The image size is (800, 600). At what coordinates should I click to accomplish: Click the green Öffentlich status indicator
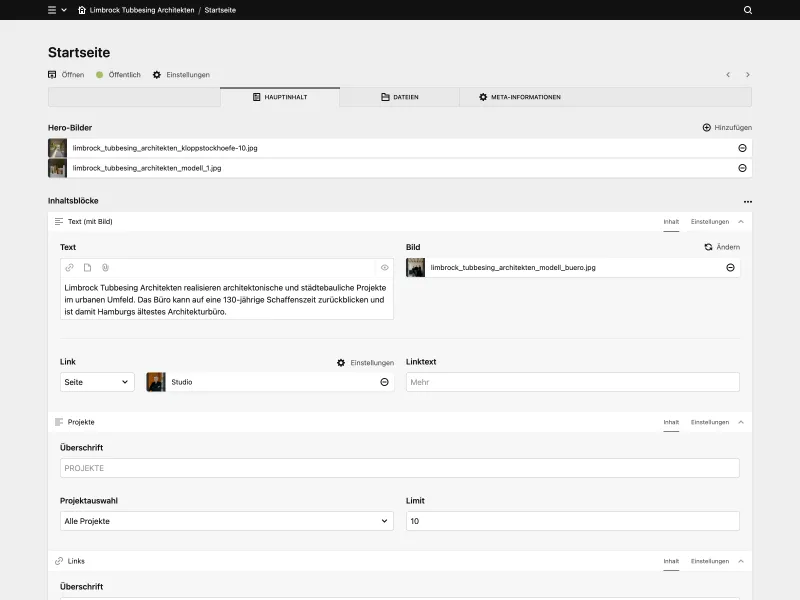coord(99,74)
